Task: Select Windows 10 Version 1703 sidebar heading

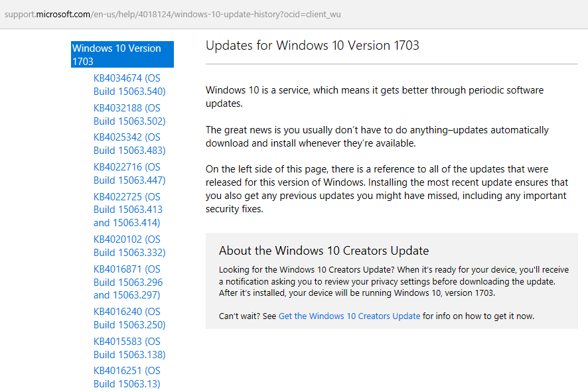Action: [x=122, y=54]
